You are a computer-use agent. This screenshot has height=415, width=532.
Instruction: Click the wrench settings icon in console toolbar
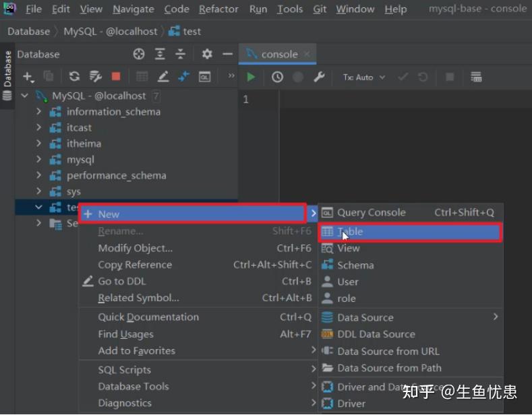pos(319,77)
